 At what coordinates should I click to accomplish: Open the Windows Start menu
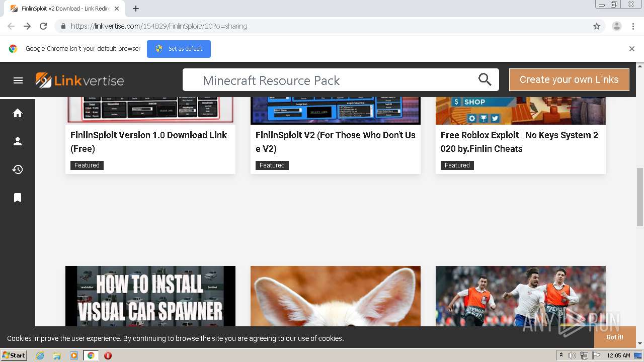[14, 355]
